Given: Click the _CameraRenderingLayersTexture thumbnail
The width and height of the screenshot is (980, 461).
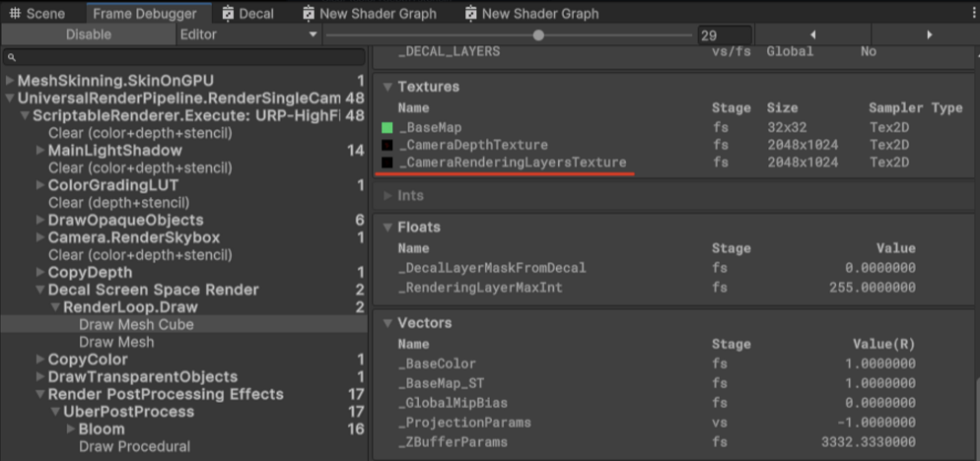Looking at the screenshot, I should tap(387, 164).
